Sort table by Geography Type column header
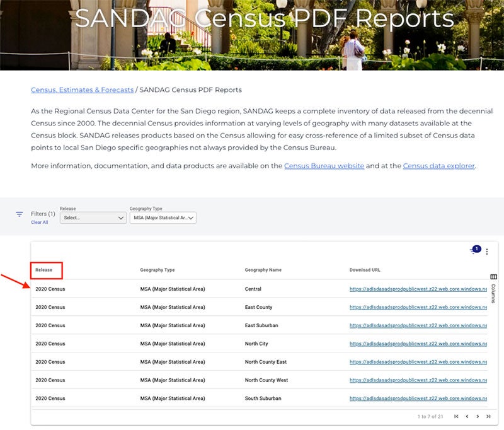Screen dimensions: 504x430 click(157, 270)
